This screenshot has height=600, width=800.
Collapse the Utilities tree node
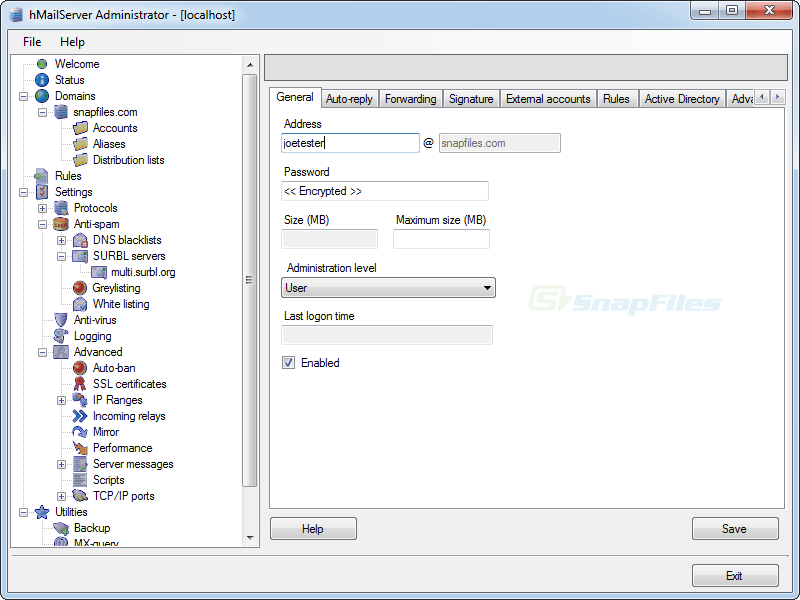(x=23, y=512)
